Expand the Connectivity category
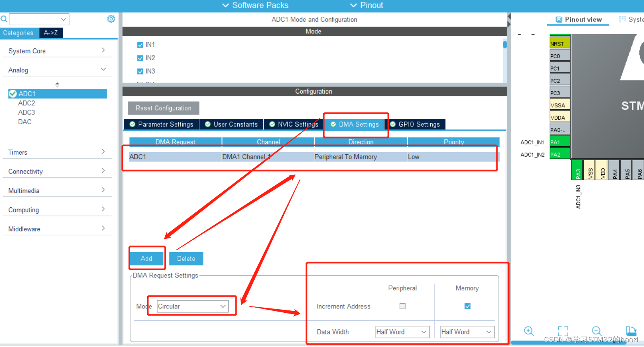 (x=57, y=172)
